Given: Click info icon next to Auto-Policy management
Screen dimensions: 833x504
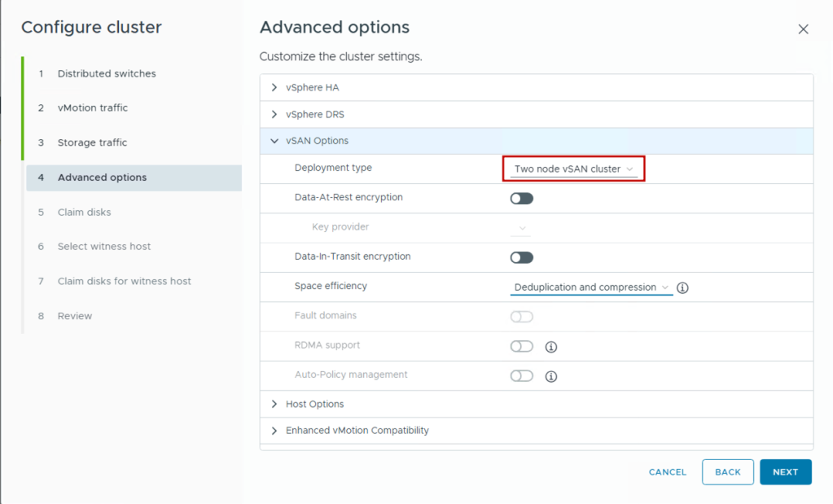Looking at the screenshot, I should [x=551, y=376].
